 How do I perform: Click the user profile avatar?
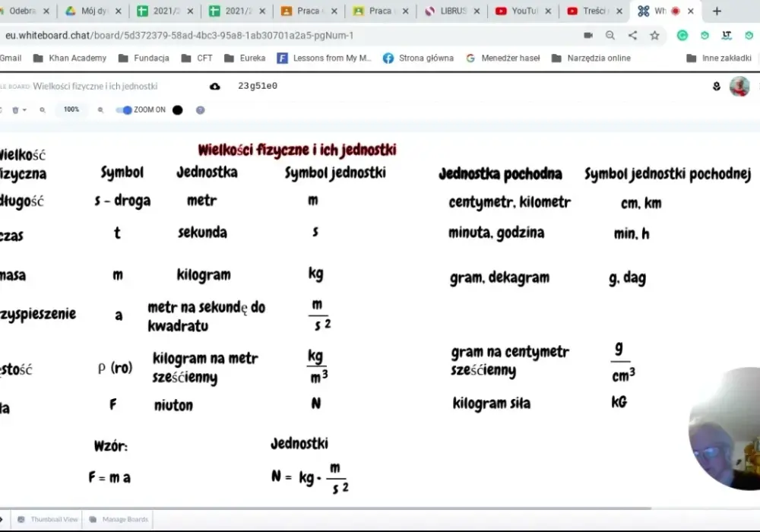pyautogui.click(x=739, y=86)
